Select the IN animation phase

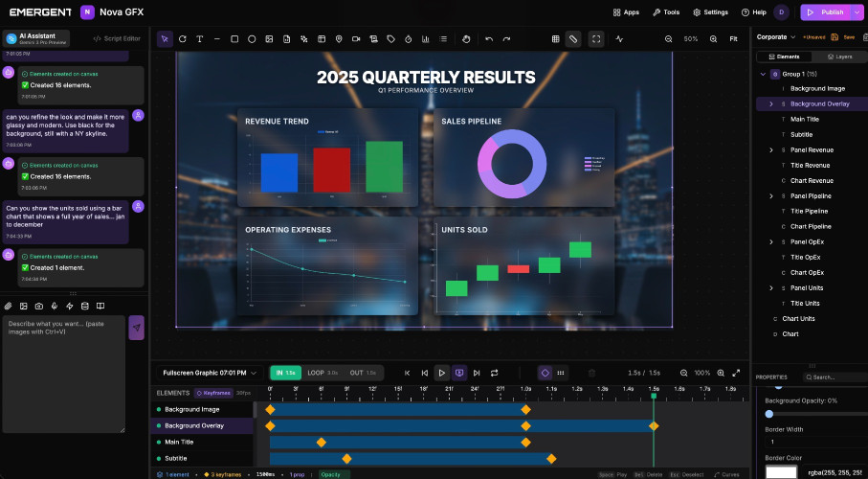pos(285,373)
